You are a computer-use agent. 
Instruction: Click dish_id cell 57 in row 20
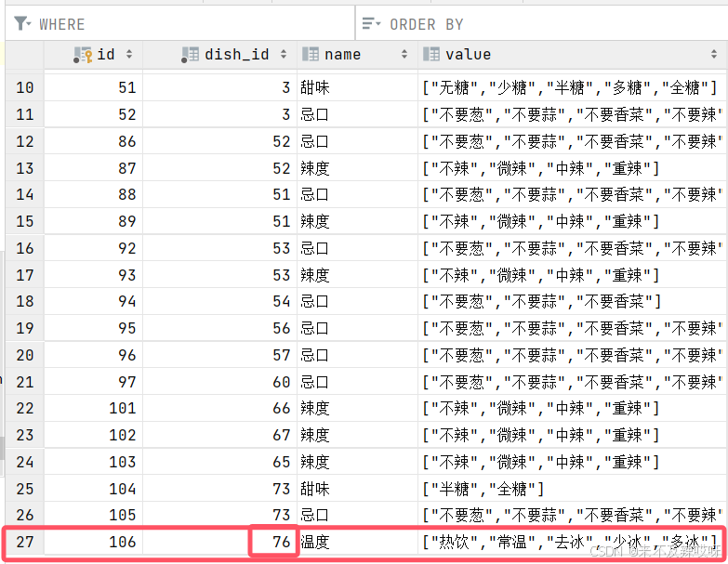(x=220, y=355)
